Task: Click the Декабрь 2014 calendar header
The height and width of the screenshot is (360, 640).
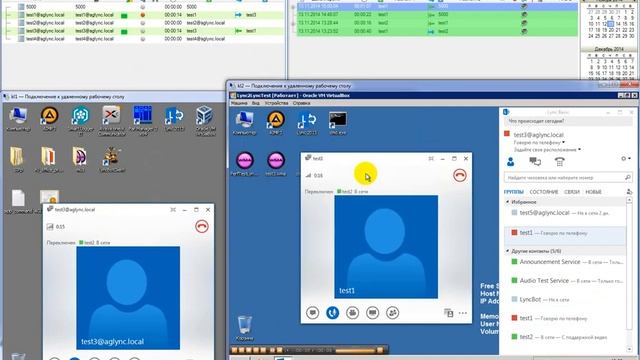Action: (609, 49)
